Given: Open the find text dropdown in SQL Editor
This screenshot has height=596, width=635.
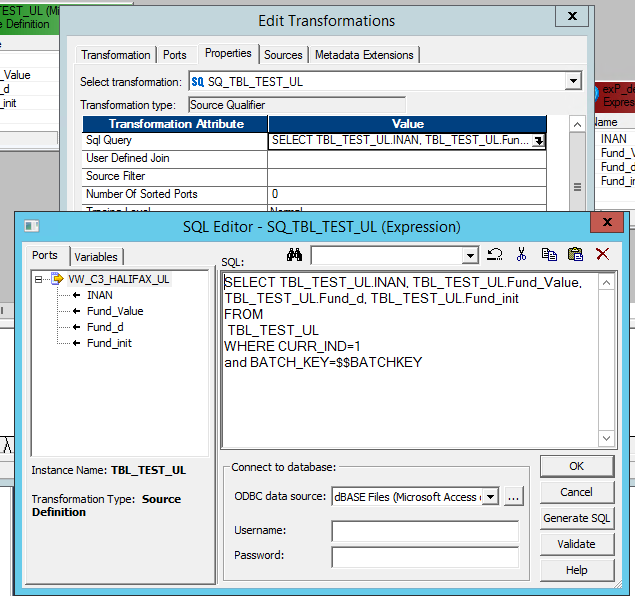Looking at the screenshot, I should (470, 255).
